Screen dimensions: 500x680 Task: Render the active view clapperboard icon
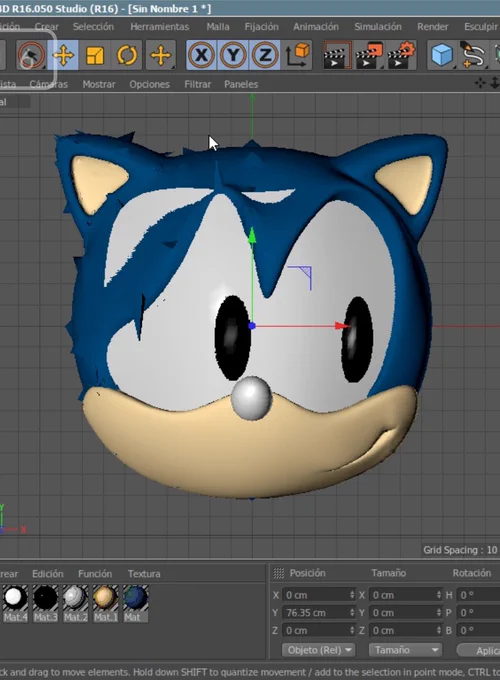337,55
